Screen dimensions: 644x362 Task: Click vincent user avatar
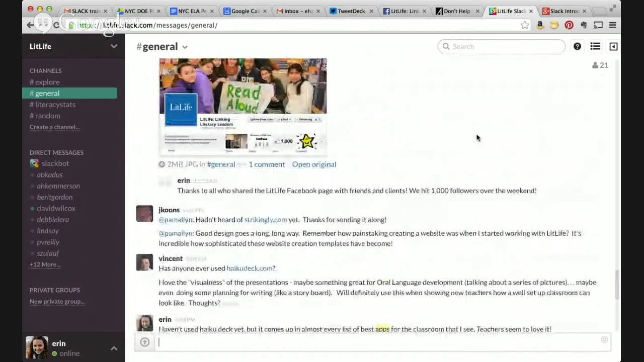point(144,262)
